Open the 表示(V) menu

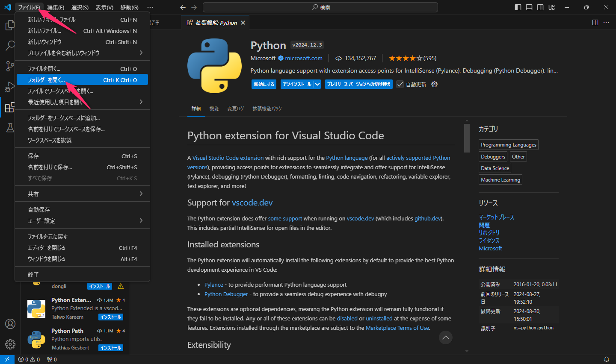(105, 7)
